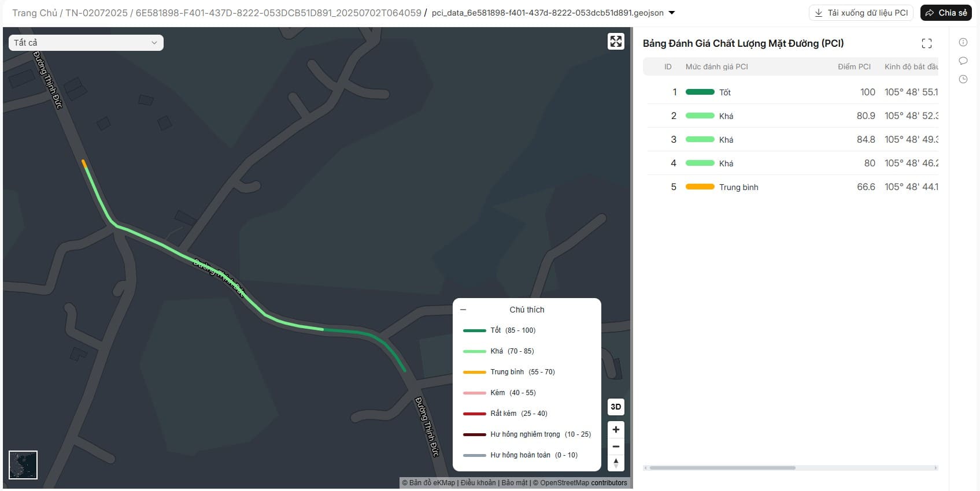This screenshot has height=491, width=980.
Task: Open Bảo mật link in map footer
Action: [x=515, y=483]
